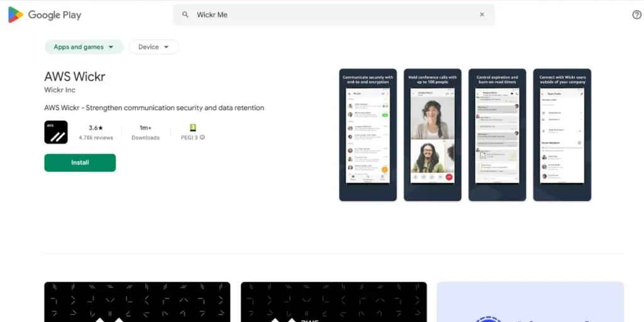View the Connect with Wickr users screenshot
The height and width of the screenshot is (322, 644).
coord(562,135)
